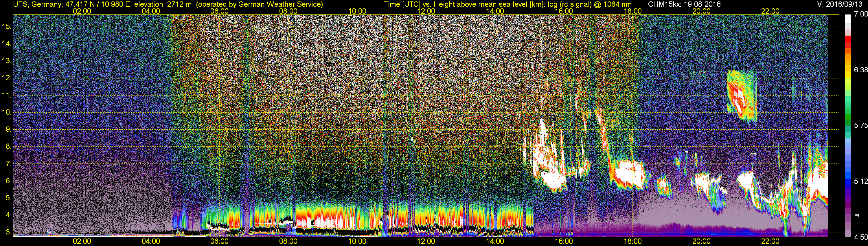Pick the red region of the colorbar
The width and height of the screenshot is (868, 246).
pyautogui.click(x=848, y=44)
